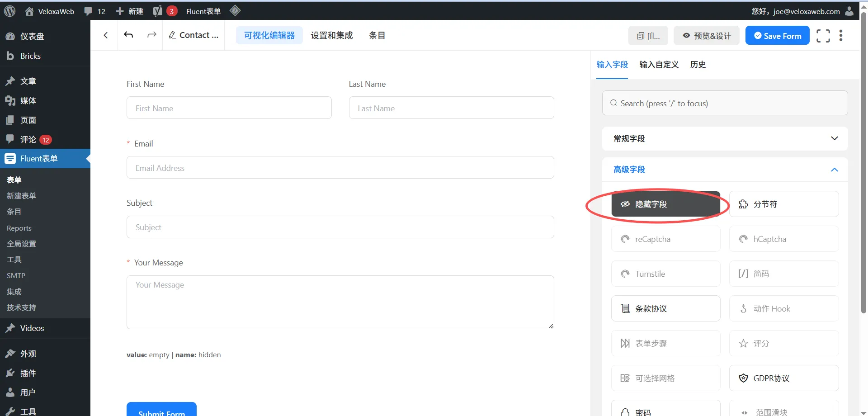868x416 pixels.
Task: Add the GDPR协议 agreement field
Action: pyautogui.click(x=783, y=378)
